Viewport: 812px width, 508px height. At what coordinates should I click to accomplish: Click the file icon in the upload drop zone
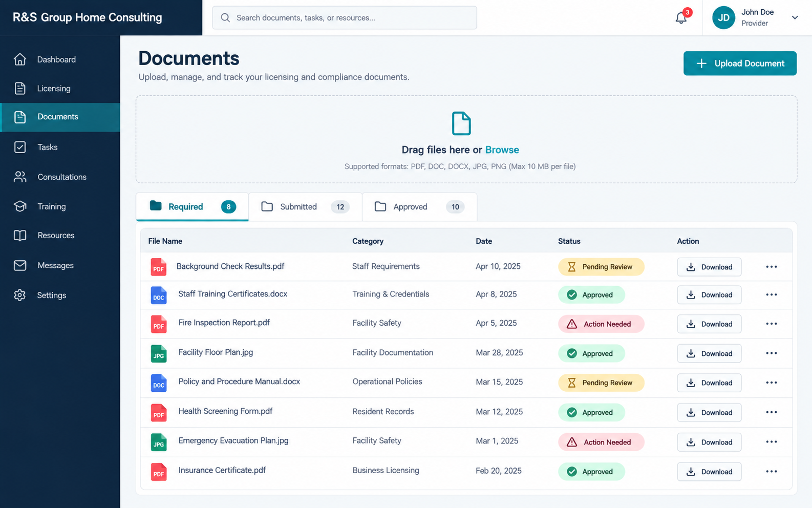461,123
